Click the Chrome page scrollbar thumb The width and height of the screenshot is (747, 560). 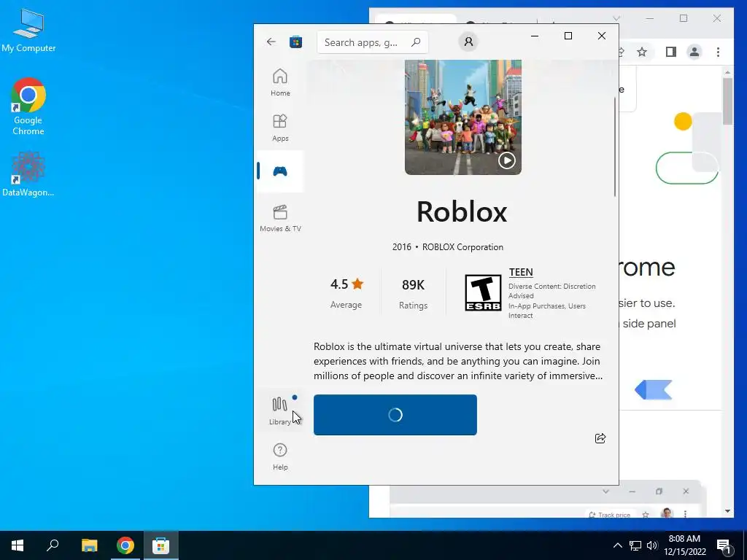coord(727,101)
